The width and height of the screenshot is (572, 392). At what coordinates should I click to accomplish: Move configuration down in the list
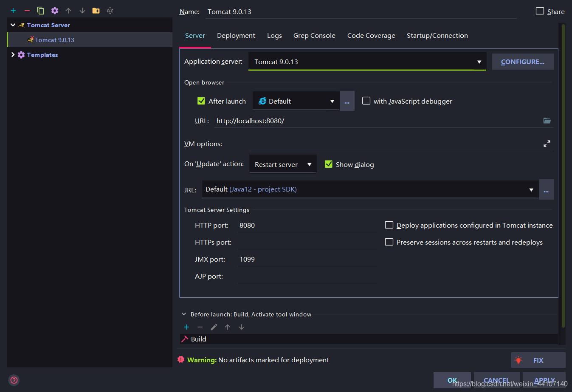(82, 11)
